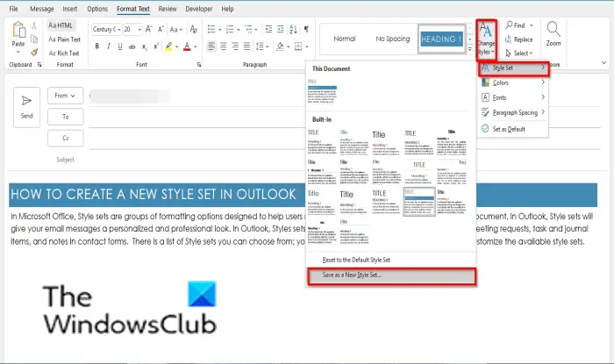Image resolution: width=614 pixels, height=364 pixels.
Task: Click the Increase Font Size icon
Action: [x=149, y=29]
